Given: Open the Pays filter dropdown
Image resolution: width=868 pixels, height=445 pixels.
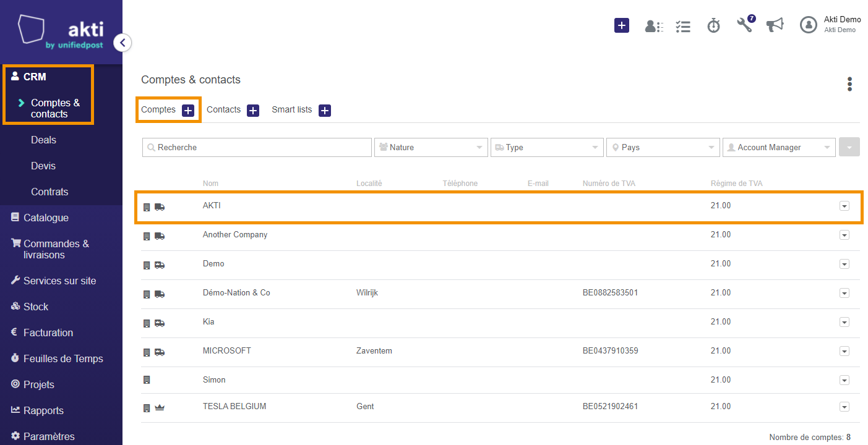Looking at the screenshot, I should point(663,147).
